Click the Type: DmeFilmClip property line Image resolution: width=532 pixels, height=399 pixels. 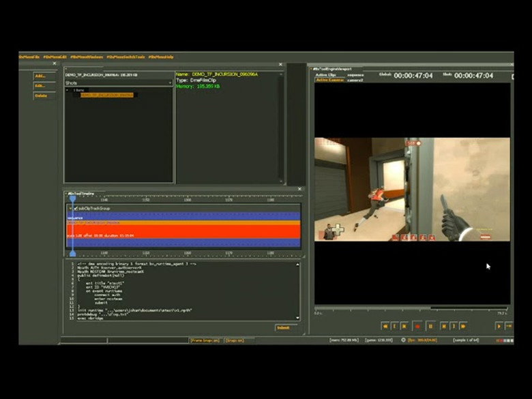[x=196, y=80]
